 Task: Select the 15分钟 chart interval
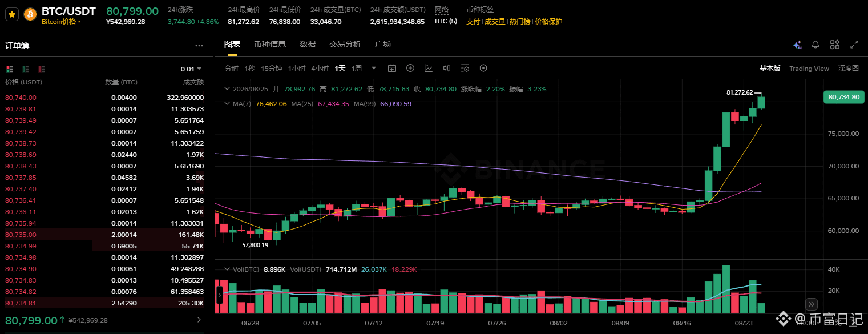pos(272,69)
